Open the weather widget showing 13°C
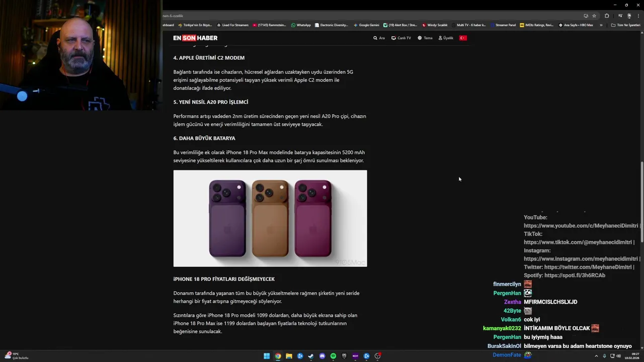This screenshot has width=644, height=362. point(16,356)
